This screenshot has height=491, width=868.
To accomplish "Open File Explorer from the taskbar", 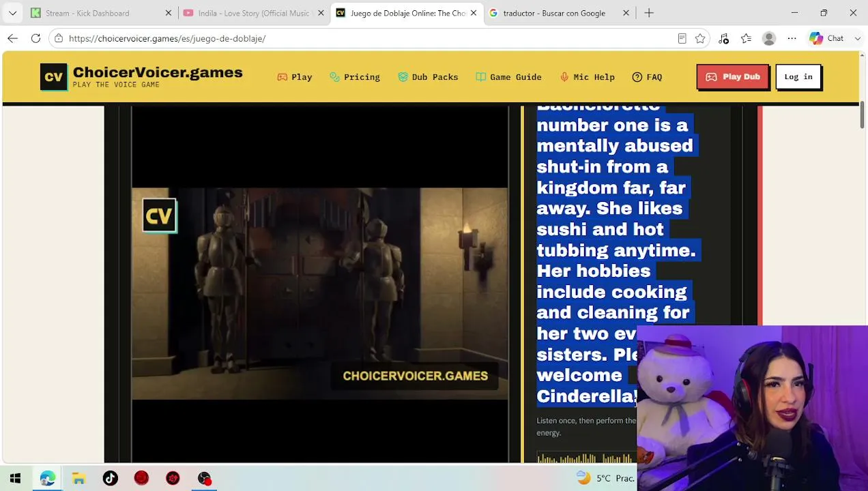I will (78, 478).
